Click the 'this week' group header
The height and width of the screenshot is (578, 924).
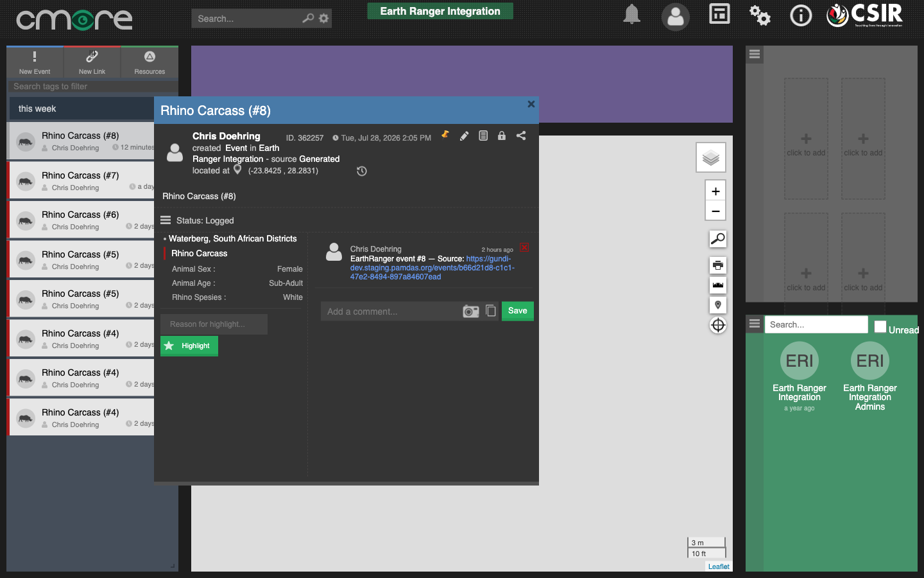point(81,109)
